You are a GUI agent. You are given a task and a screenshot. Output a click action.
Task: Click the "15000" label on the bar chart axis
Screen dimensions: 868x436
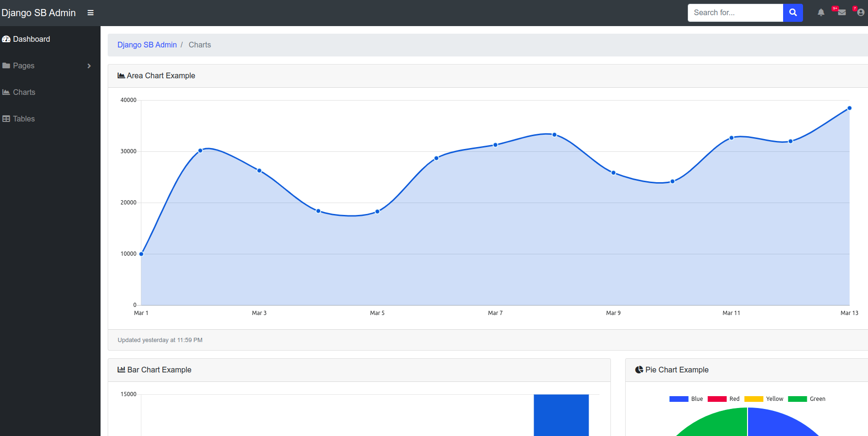tap(128, 394)
